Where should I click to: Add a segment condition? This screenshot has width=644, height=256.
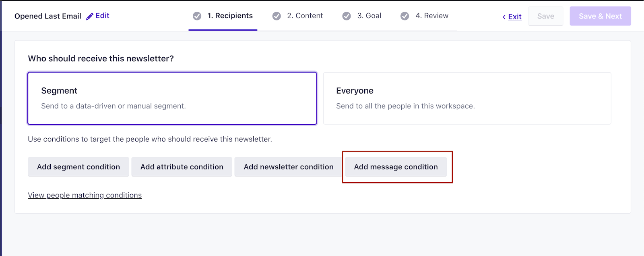click(78, 167)
